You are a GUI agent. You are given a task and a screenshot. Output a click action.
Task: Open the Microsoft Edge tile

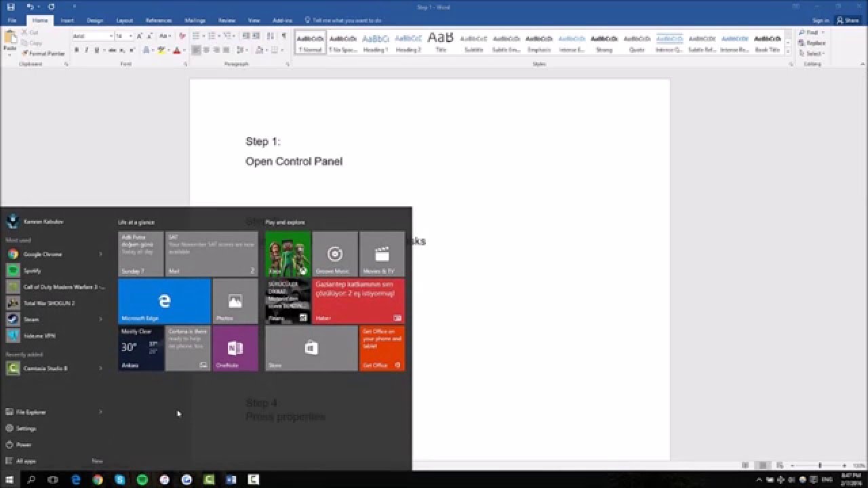click(164, 301)
